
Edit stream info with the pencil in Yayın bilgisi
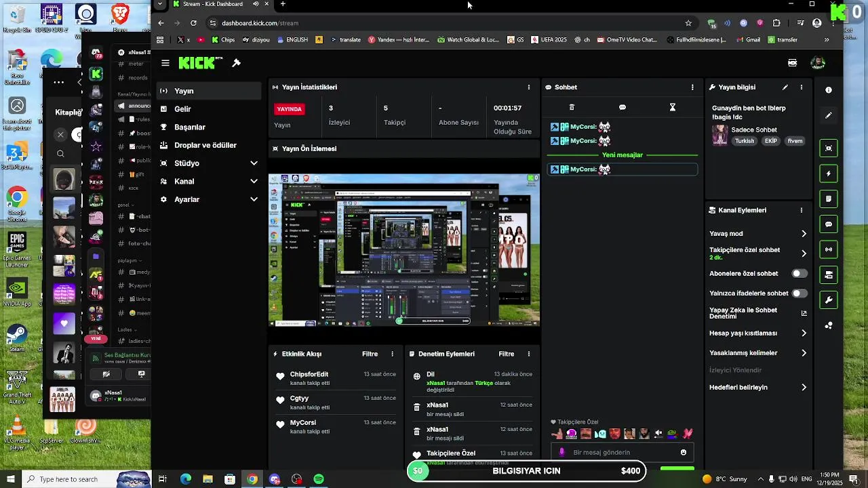(x=785, y=87)
